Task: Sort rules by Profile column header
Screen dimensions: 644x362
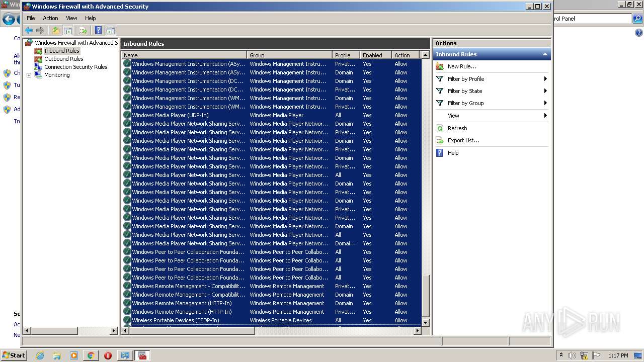Action: 346,55
